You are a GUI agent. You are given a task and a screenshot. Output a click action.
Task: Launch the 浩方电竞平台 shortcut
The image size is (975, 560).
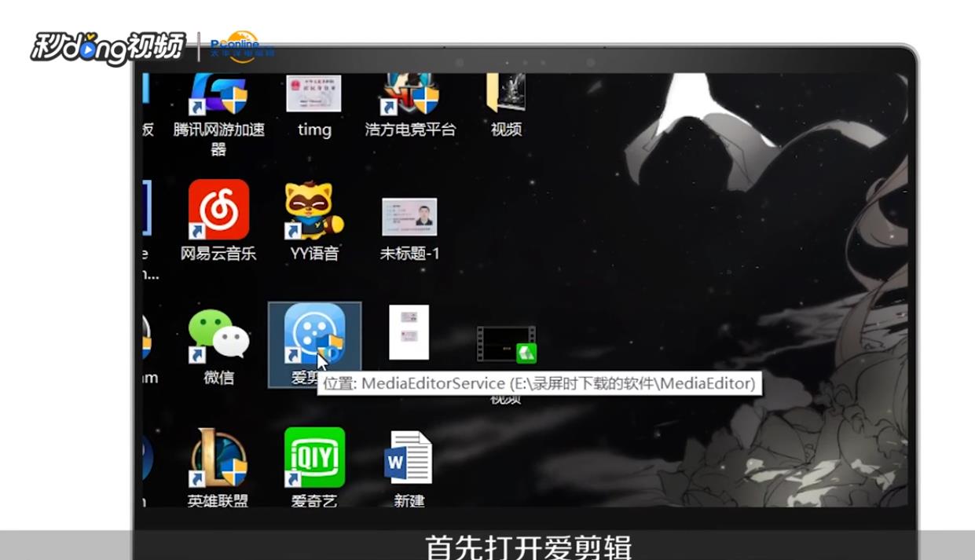click(410, 93)
